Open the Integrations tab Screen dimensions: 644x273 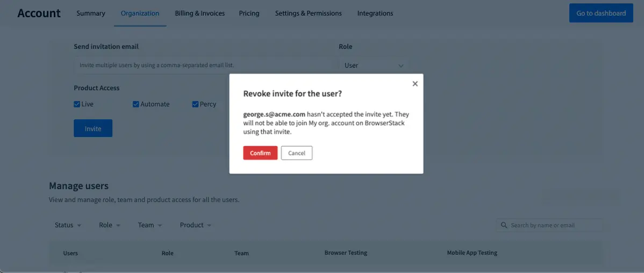coord(375,13)
